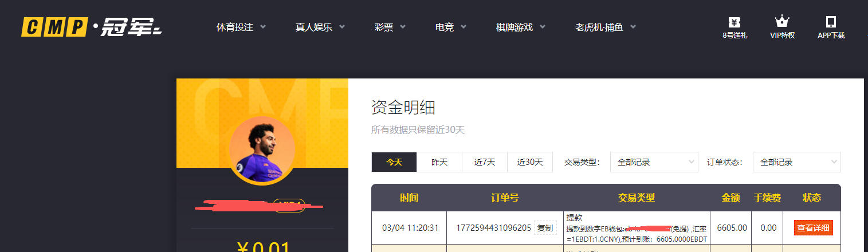
Task: Expand the chevron beside 电竞
Action: coord(463,27)
